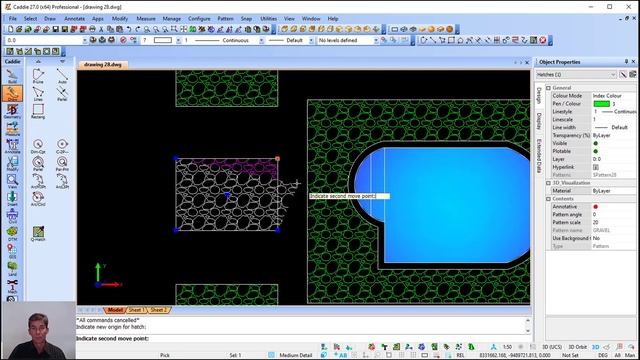Open the layer 0.0 dropdown
The width and height of the screenshot is (640, 360).
pos(84,40)
